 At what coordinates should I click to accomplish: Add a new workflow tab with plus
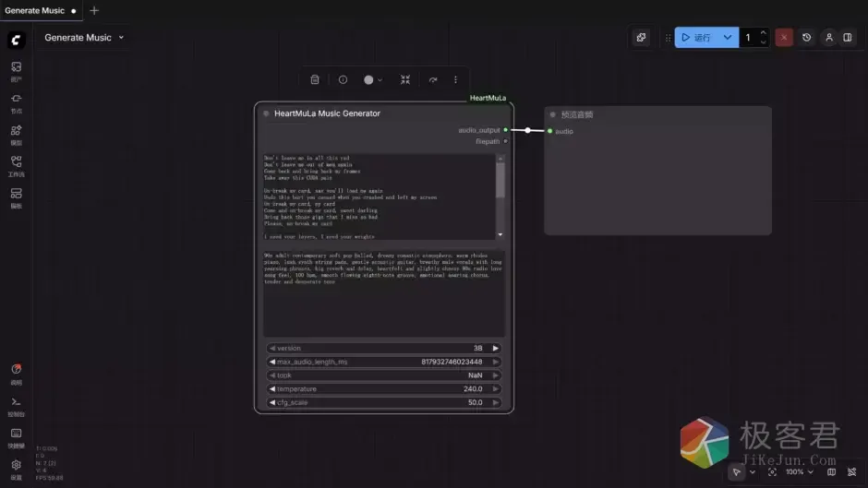(x=94, y=11)
